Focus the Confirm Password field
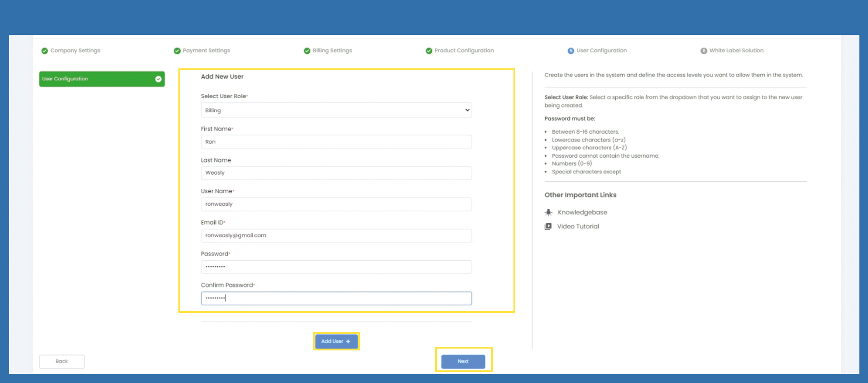 click(x=336, y=298)
